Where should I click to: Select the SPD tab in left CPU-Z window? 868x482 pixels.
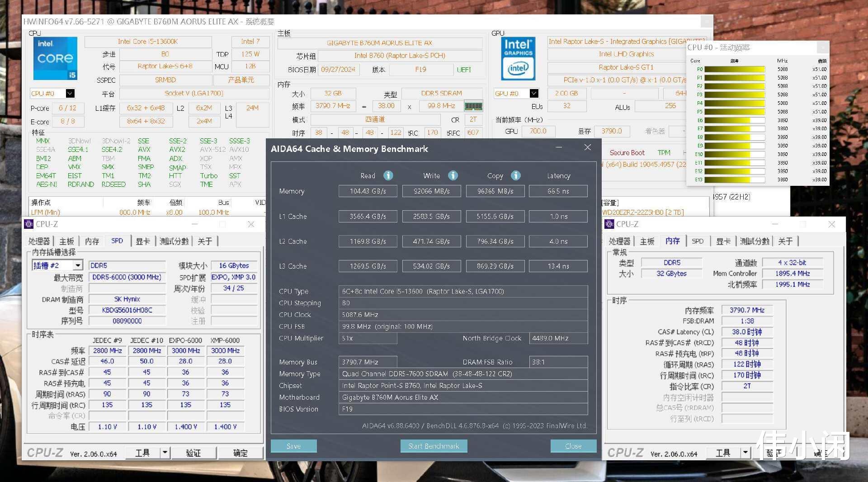117,241
